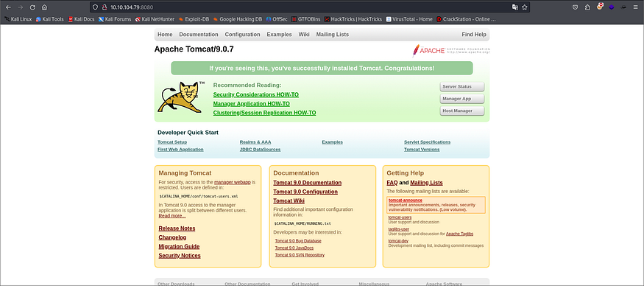Open the Pocket save icon

coord(576,7)
